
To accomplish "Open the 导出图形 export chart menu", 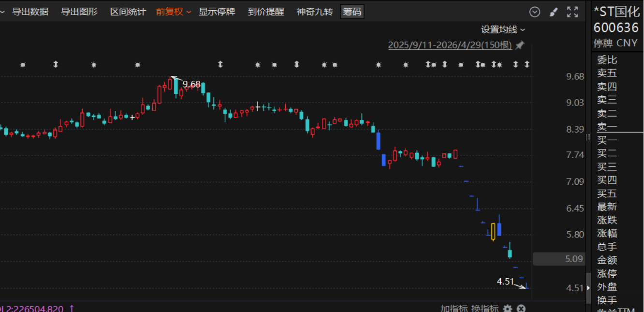I will pos(79,12).
